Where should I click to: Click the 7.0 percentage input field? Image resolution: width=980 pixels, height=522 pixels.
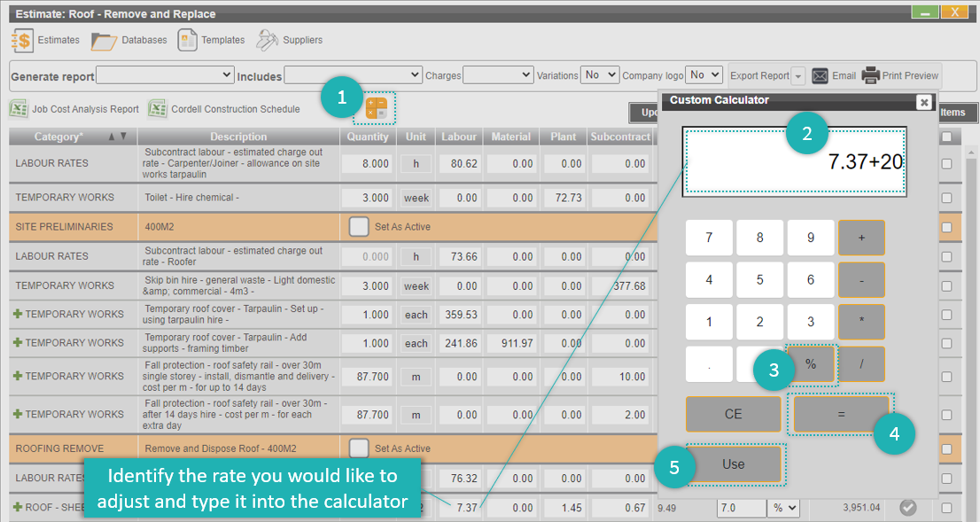click(742, 508)
